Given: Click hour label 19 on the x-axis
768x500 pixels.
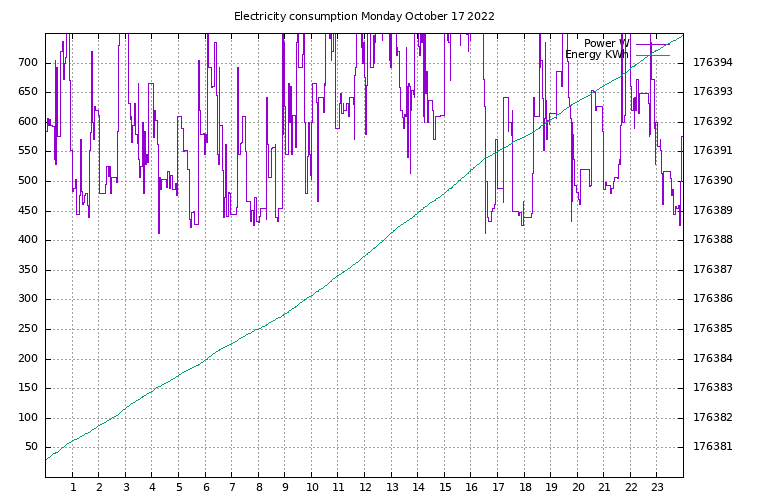Looking at the screenshot, I should pos(551,488).
